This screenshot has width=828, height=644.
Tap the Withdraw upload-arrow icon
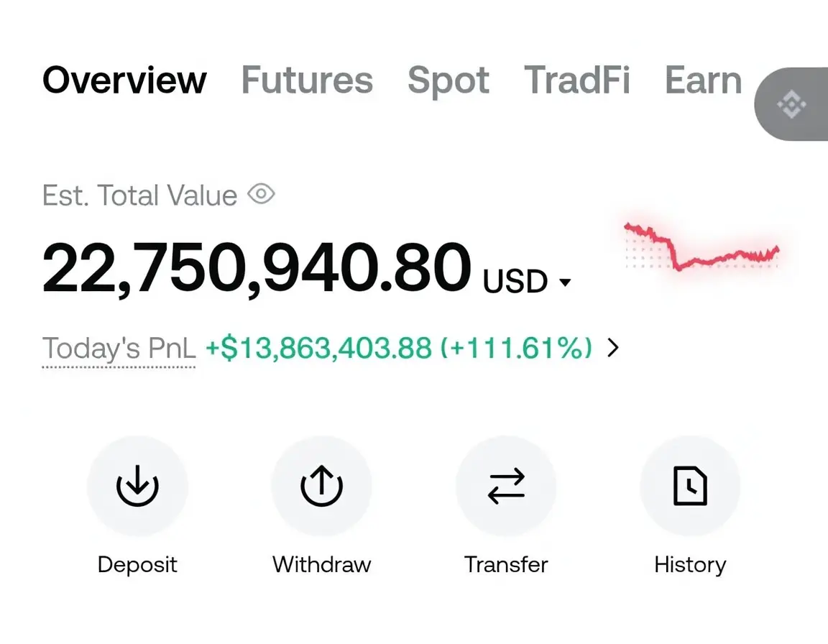tap(321, 486)
